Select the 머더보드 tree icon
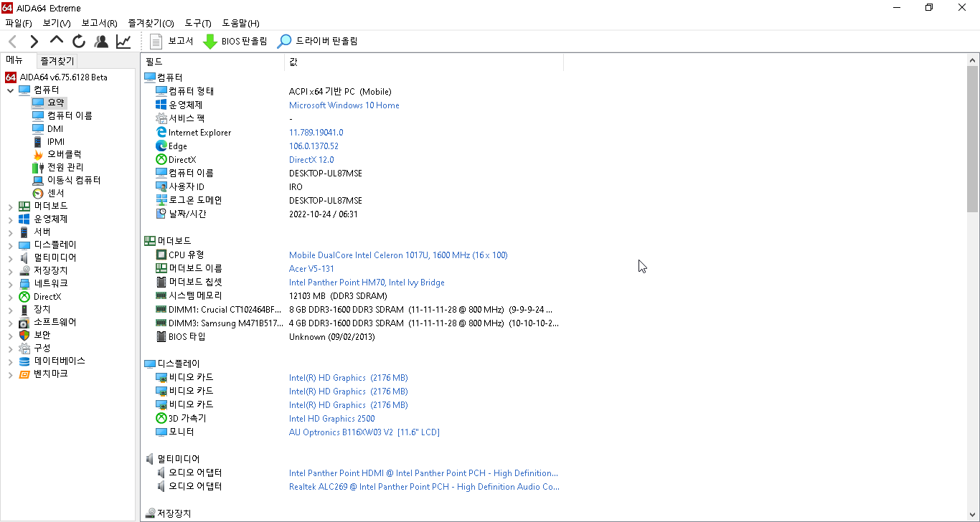Image resolution: width=980 pixels, height=522 pixels. (x=24, y=206)
